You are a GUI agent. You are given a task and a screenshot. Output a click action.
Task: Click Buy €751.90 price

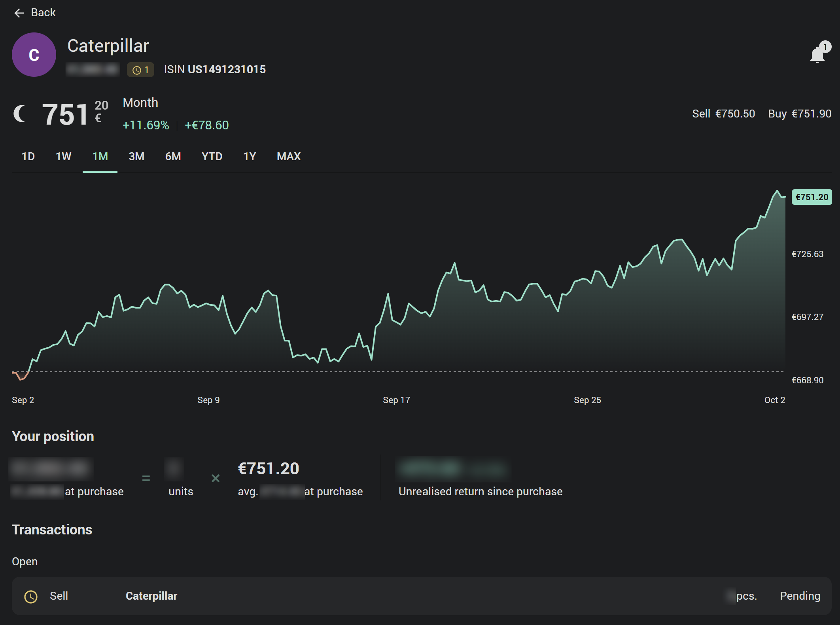pos(800,114)
